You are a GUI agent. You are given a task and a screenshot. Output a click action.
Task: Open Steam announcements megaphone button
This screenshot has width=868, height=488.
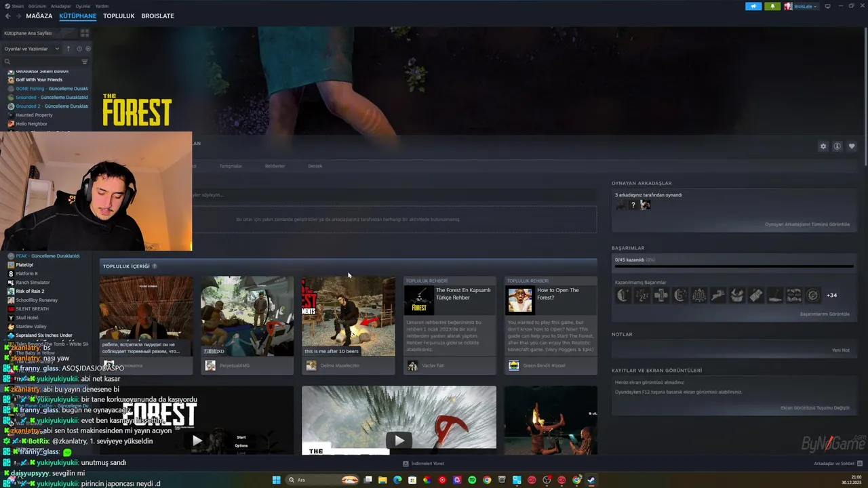pyautogui.click(x=753, y=6)
